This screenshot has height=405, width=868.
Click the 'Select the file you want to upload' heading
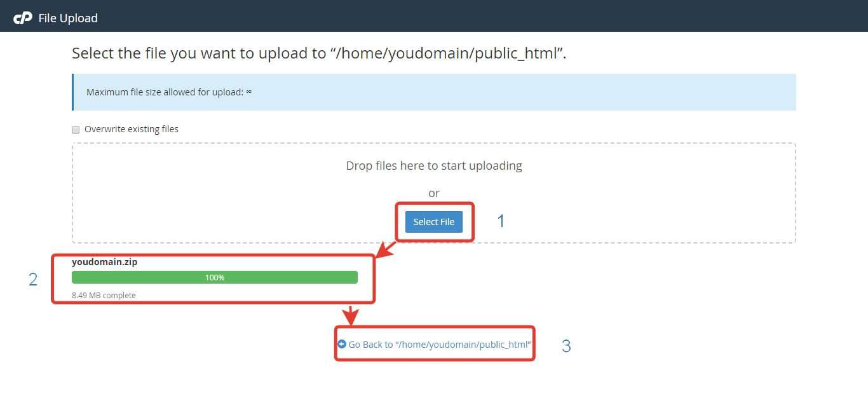click(x=319, y=53)
